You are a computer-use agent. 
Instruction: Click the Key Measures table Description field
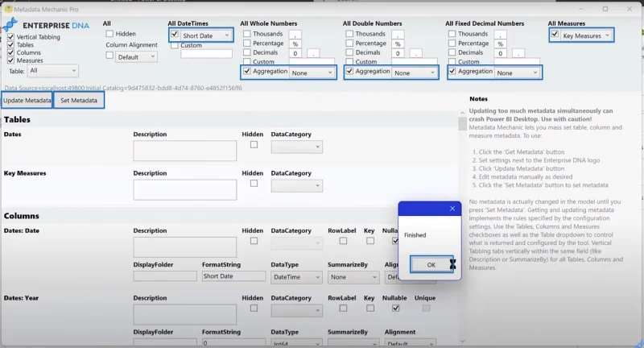185,190
